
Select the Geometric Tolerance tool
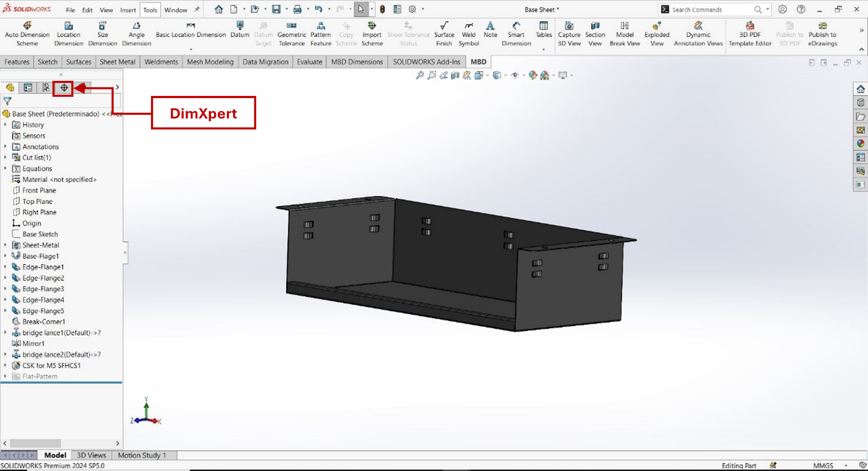click(x=292, y=34)
